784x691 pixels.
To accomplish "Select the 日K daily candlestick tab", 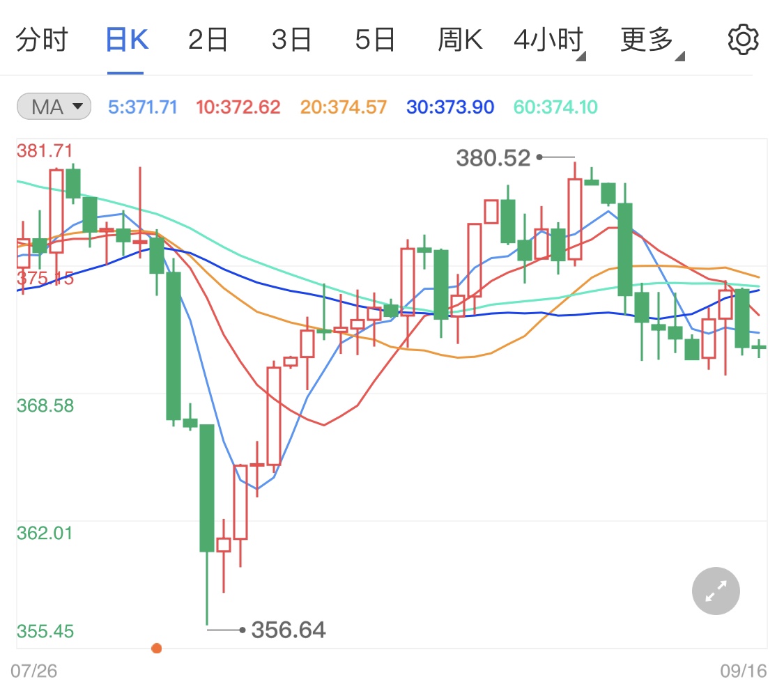I will [127, 40].
